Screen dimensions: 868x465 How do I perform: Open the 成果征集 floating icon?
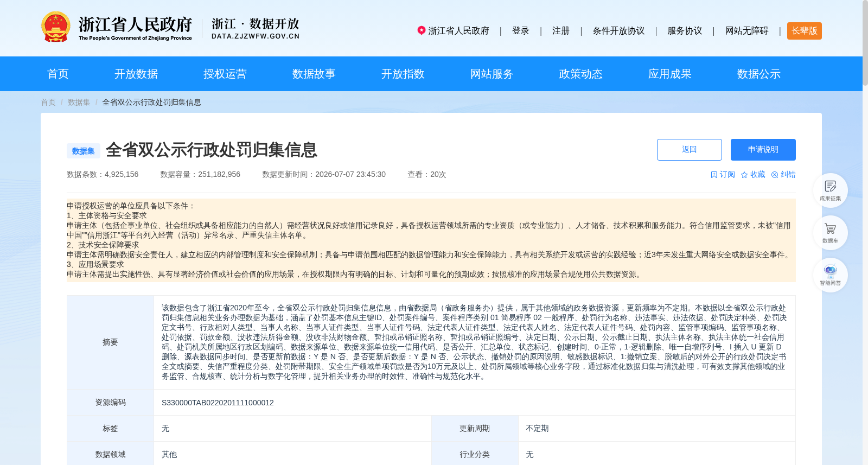830,190
